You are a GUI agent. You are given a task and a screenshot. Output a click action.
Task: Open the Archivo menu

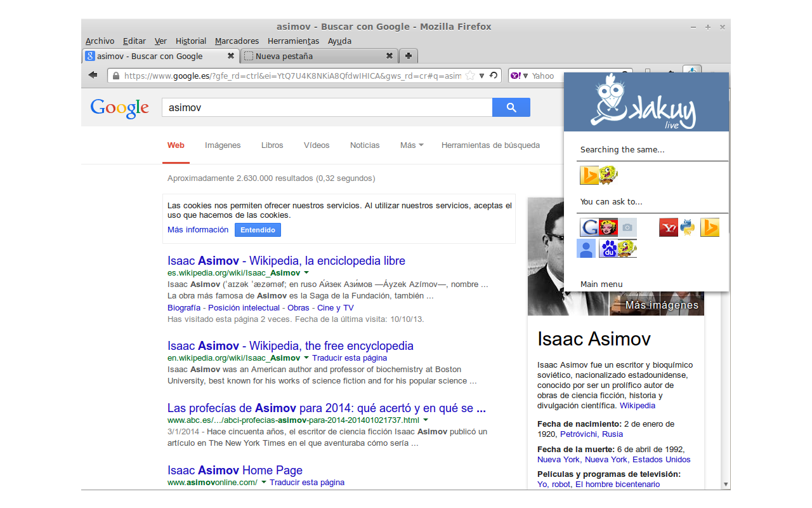tap(100, 41)
